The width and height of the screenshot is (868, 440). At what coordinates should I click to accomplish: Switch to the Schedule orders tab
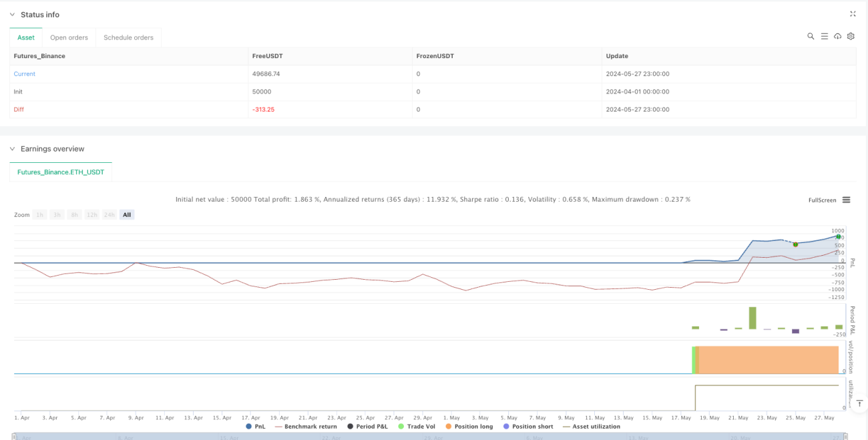(128, 37)
